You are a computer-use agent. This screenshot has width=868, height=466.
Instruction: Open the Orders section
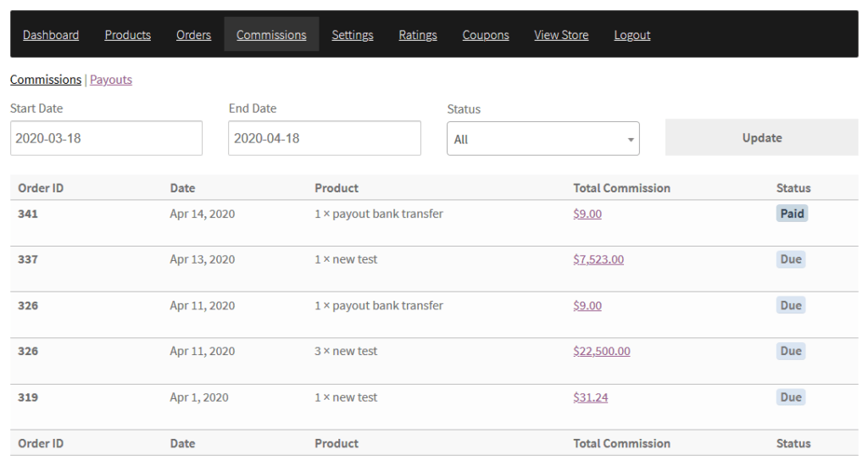coord(194,35)
